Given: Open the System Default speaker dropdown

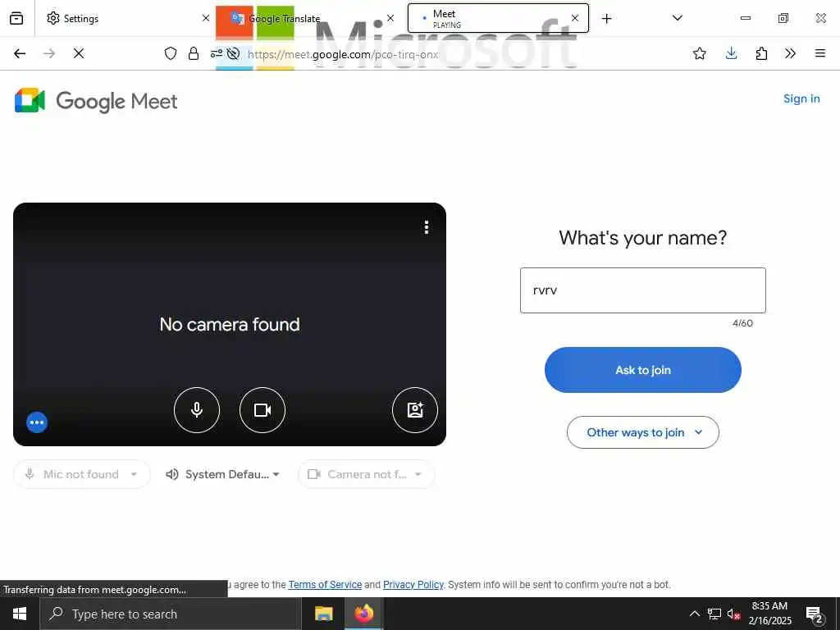Looking at the screenshot, I should 223,474.
